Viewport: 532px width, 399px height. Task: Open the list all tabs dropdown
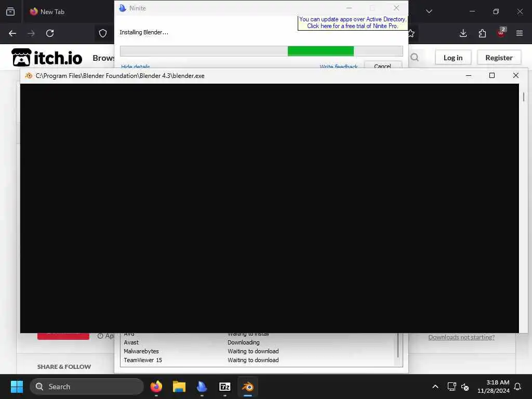429,11
